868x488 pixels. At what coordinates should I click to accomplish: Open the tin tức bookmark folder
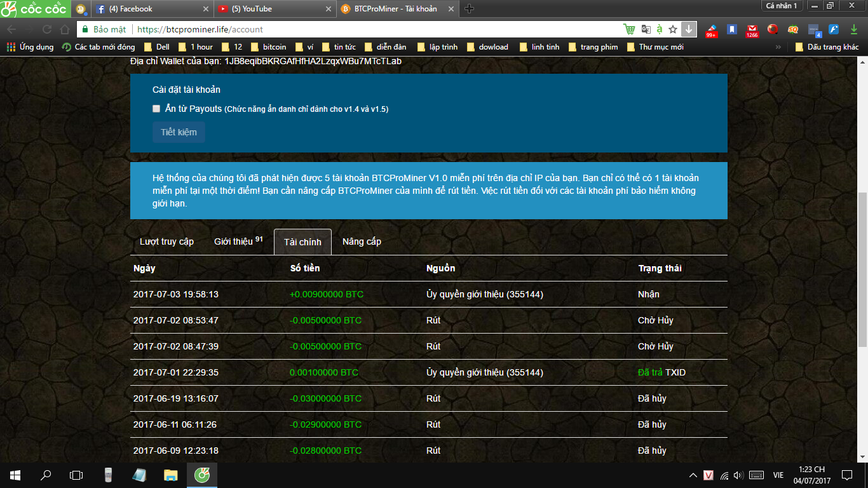[339, 47]
